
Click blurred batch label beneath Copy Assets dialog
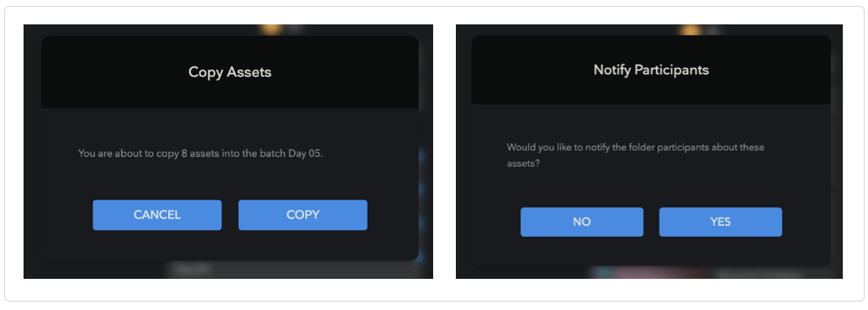tap(191, 270)
